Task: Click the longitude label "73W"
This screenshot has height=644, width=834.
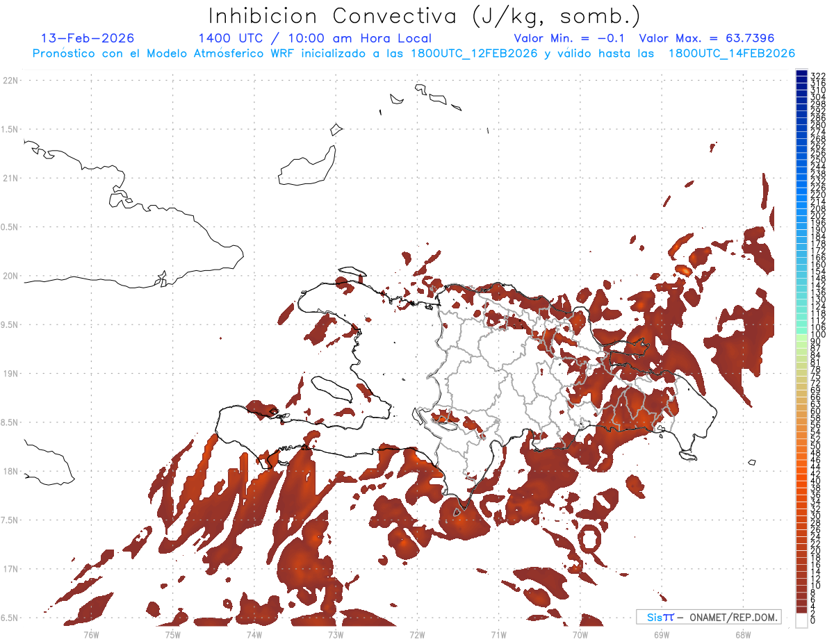Action: (x=336, y=634)
